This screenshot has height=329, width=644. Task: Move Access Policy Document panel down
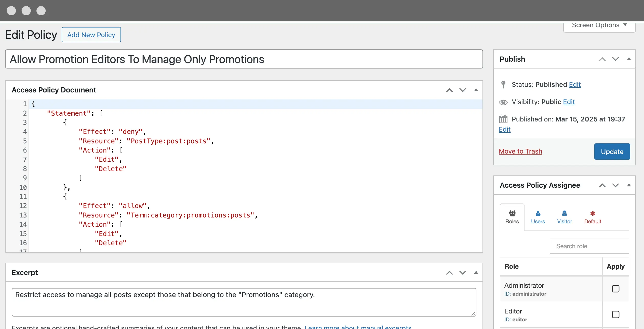tap(463, 90)
